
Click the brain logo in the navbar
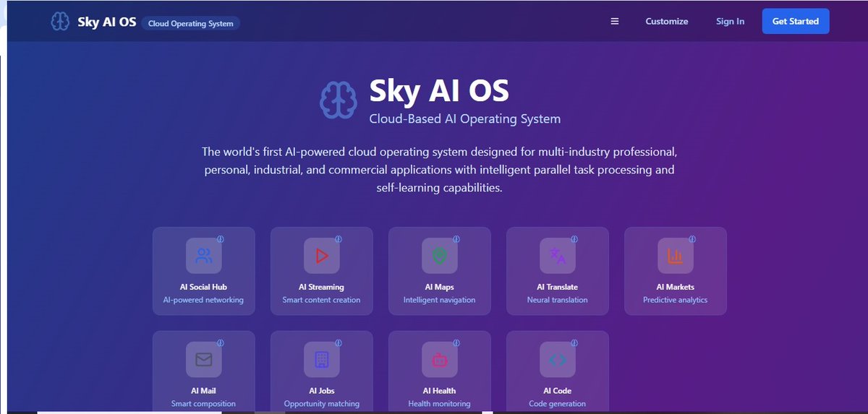pyautogui.click(x=60, y=22)
